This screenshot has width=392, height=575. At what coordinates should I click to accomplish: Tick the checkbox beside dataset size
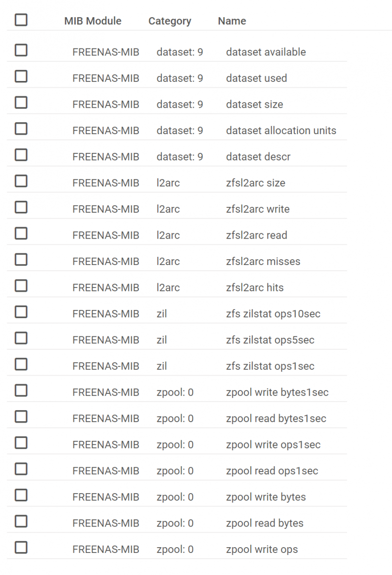click(21, 103)
